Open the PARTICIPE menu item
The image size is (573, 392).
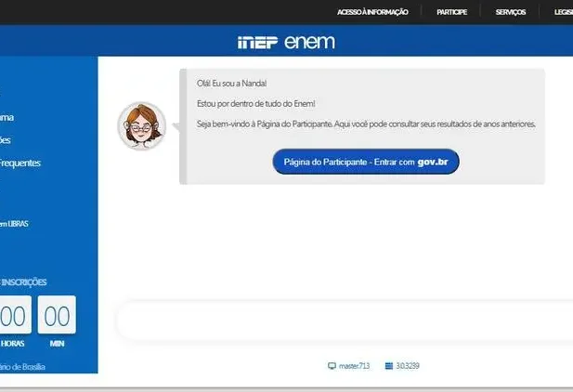click(x=451, y=12)
